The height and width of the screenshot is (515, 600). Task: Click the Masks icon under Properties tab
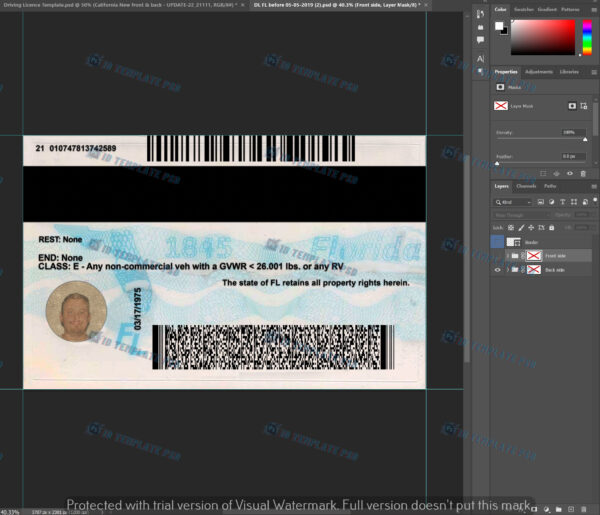click(500, 87)
